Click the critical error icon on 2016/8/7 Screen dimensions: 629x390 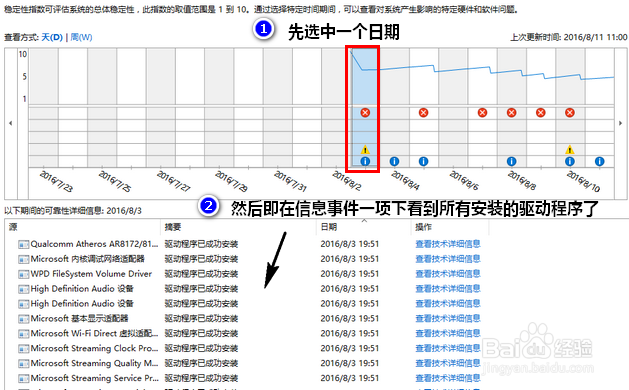coord(482,113)
